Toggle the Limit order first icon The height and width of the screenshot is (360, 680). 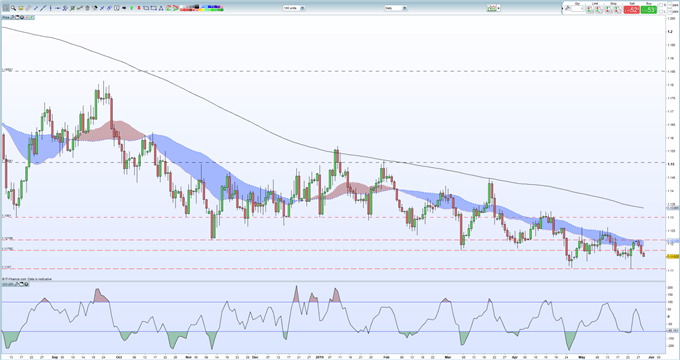(590, 10)
